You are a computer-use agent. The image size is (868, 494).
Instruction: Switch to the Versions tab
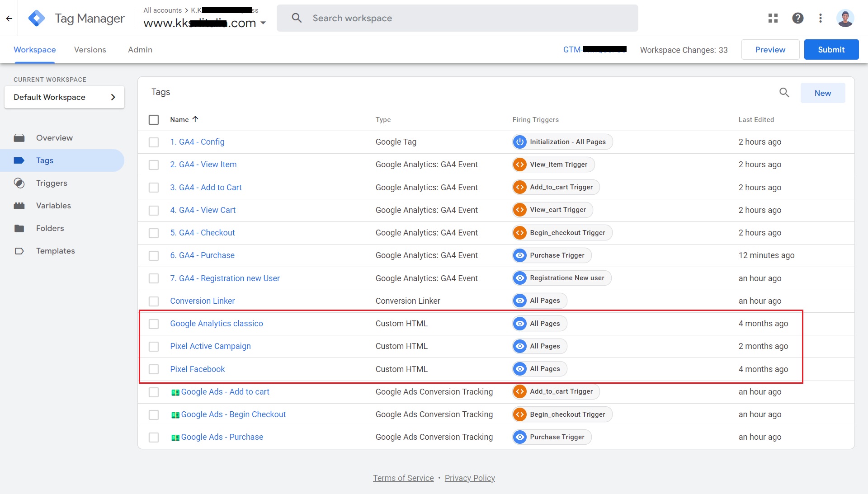click(90, 50)
